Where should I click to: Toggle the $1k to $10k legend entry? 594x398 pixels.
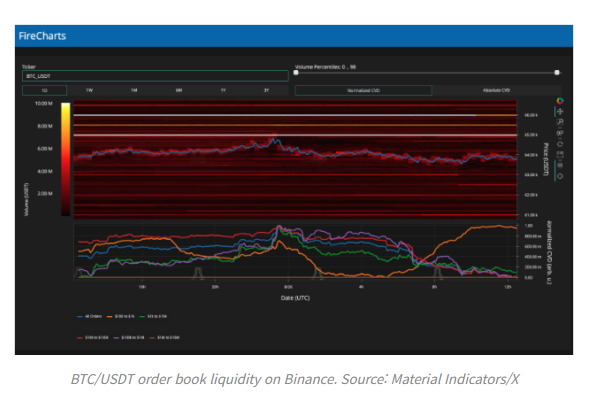pyautogui.click(x=153, y=316)
